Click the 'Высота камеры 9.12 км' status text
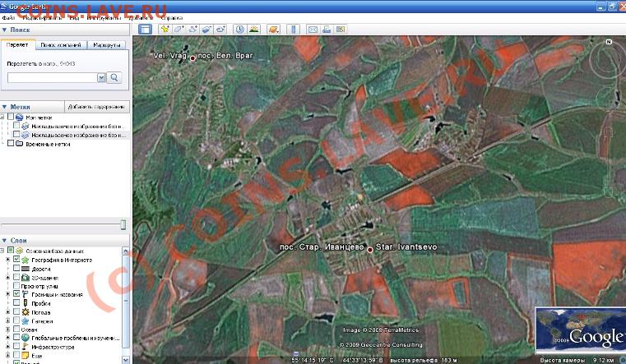The width and height of the screenshot is (626, 364). pyautogui.click(x=577, y=360)
